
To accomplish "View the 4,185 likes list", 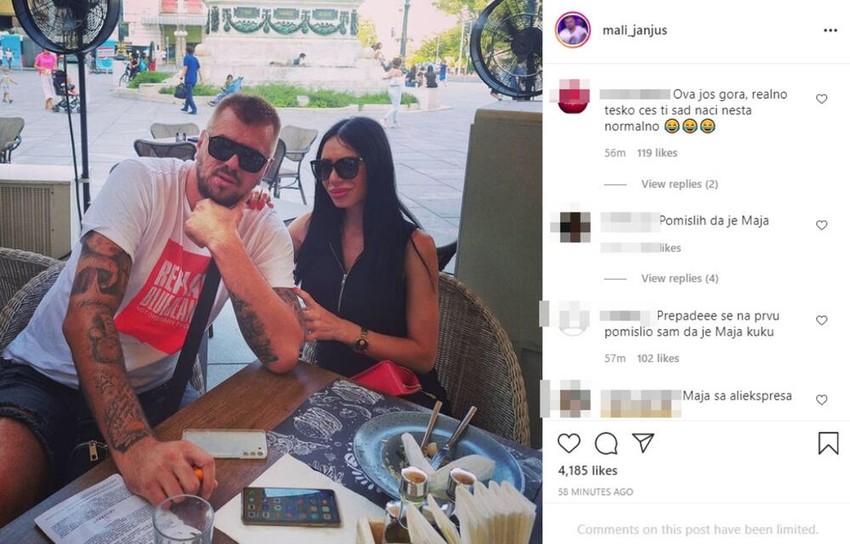I will click(x=588, y=471).
